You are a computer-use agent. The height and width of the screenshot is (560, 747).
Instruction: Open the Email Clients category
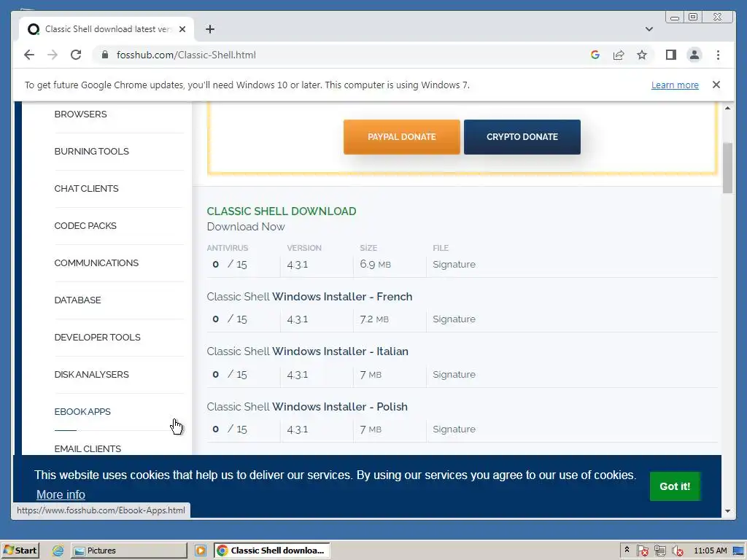click(88, 448)
